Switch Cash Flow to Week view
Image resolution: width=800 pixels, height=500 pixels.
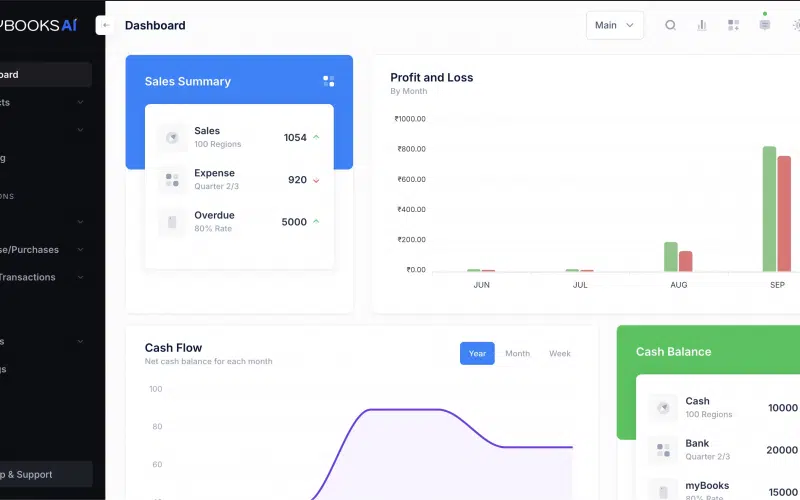click(560, 353)
